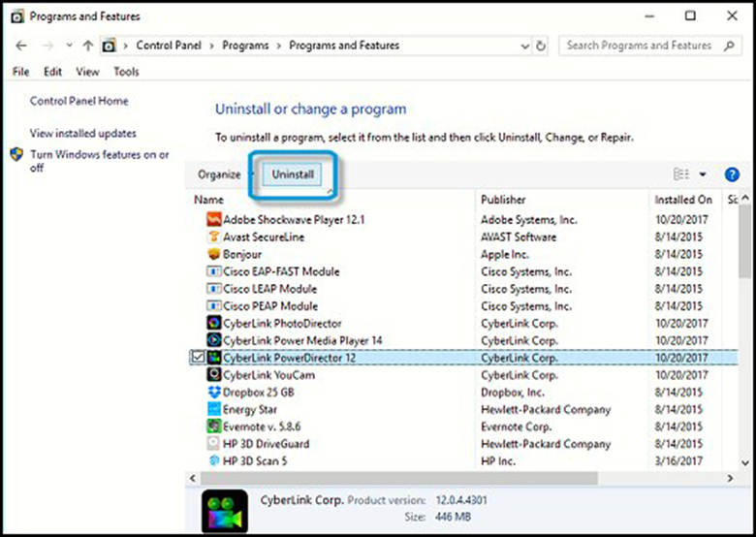Click the CyberLink YouCam icon

click(214, 374)
